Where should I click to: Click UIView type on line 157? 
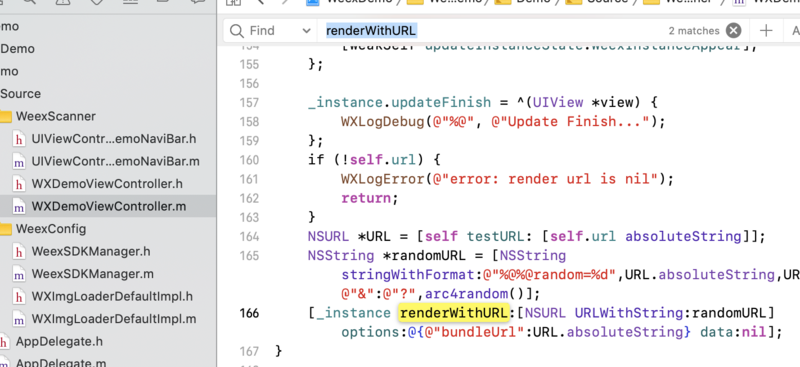(x=557, y=102)
